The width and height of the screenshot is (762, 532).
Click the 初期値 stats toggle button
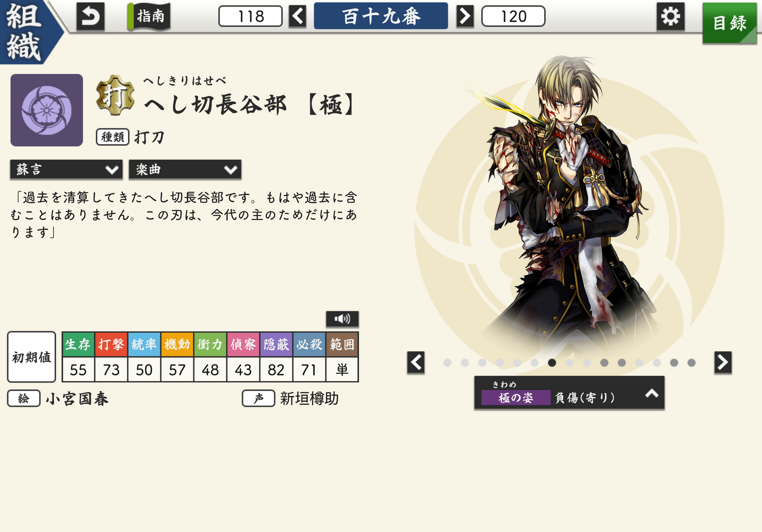coord(31,357)
